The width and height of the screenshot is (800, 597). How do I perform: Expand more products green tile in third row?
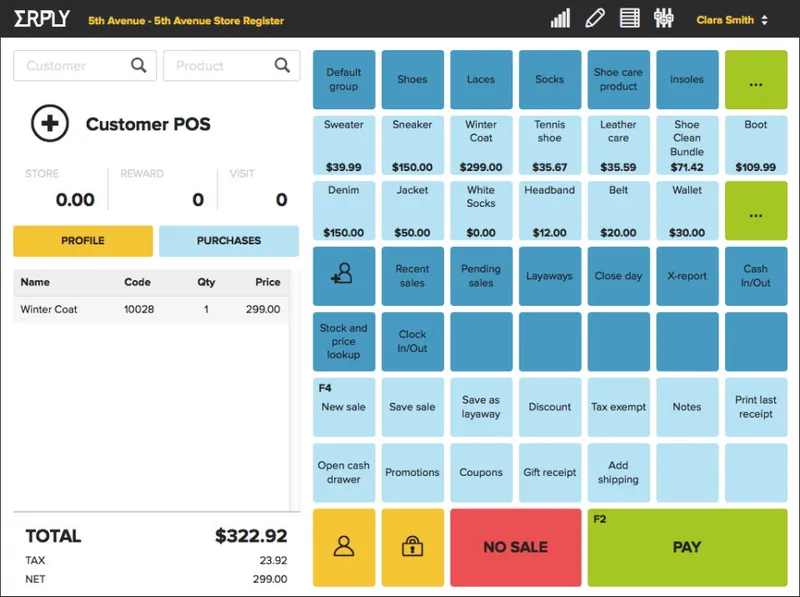pyautogui.click(x=756, y=211)
